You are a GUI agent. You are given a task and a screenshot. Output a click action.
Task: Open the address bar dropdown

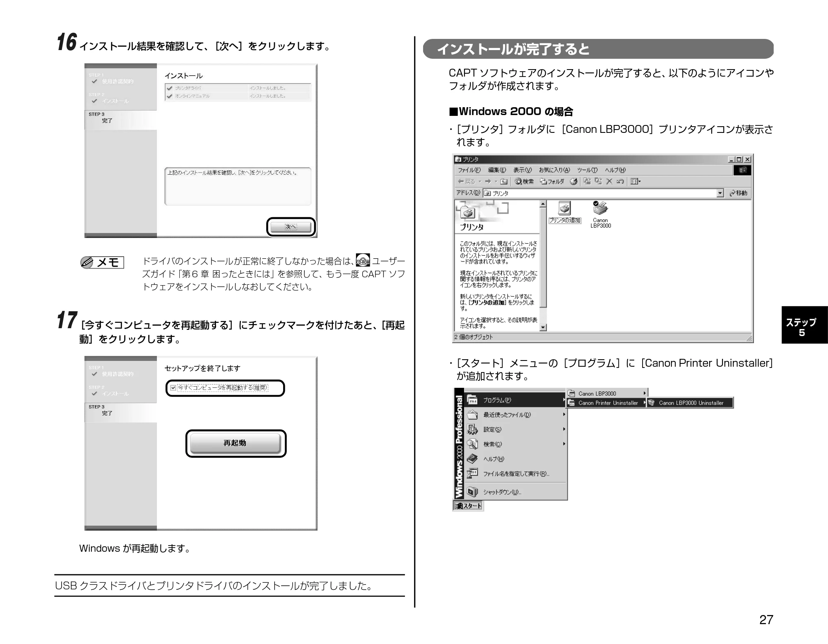click(x=720, y=193)
